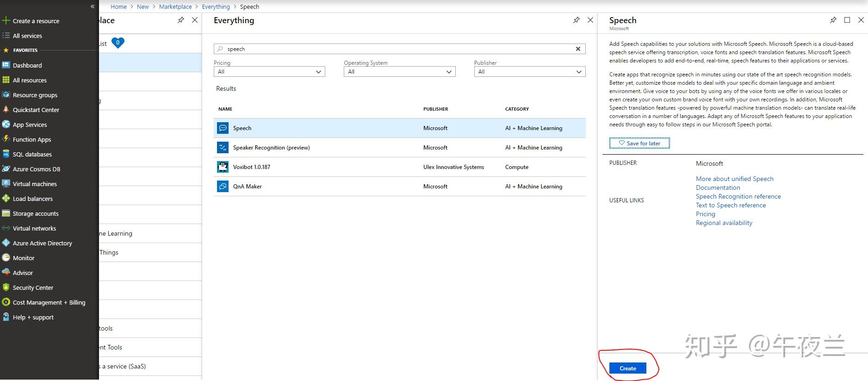The height and width of the screenshot is (381, 868).
Task: Toggle Save for later heart button
Action: (639, 144)
